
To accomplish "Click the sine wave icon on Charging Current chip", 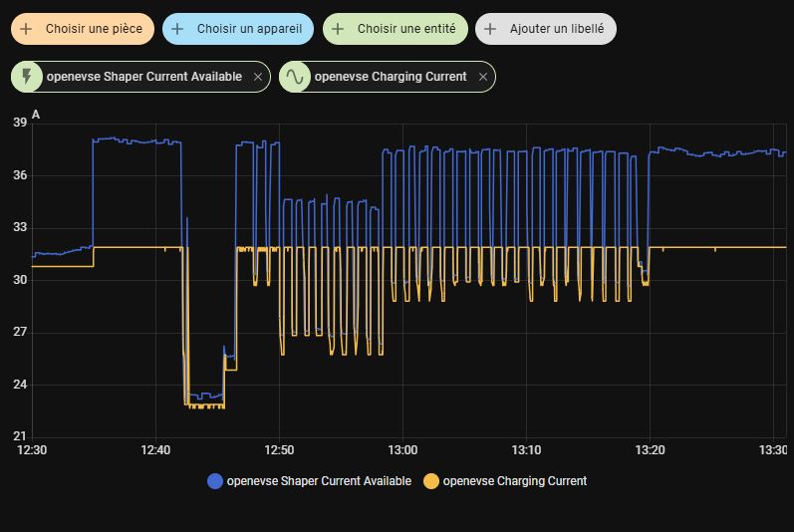I will click(x=295, y=77).
